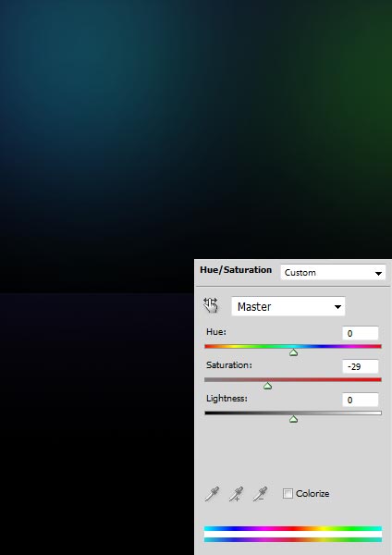Click the Saturation slider handle
This screenshot has width=392, height=555.
(x=268, y=386)
